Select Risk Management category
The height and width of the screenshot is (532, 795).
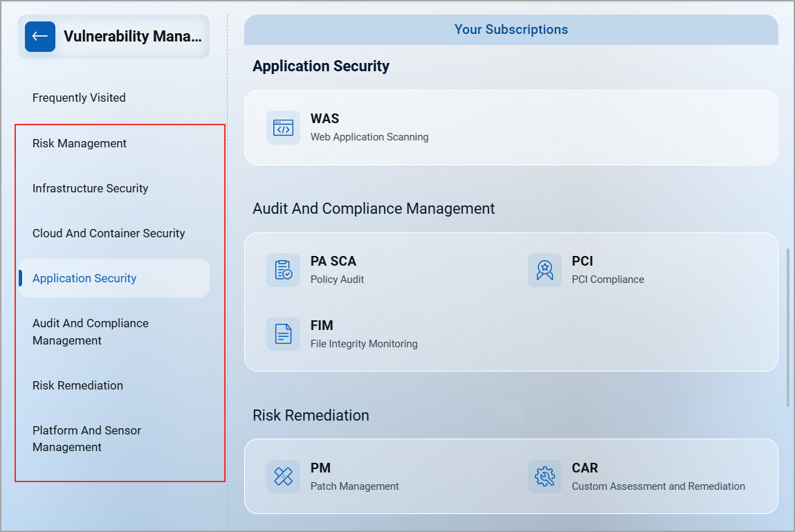pyautogui.click(x=80, y=143)
